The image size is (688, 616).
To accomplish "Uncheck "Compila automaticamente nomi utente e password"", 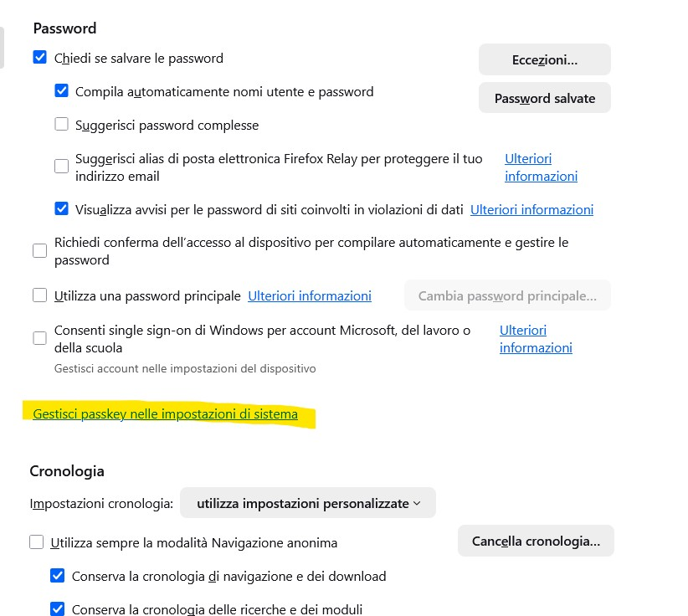I will (x=61, y=91).
